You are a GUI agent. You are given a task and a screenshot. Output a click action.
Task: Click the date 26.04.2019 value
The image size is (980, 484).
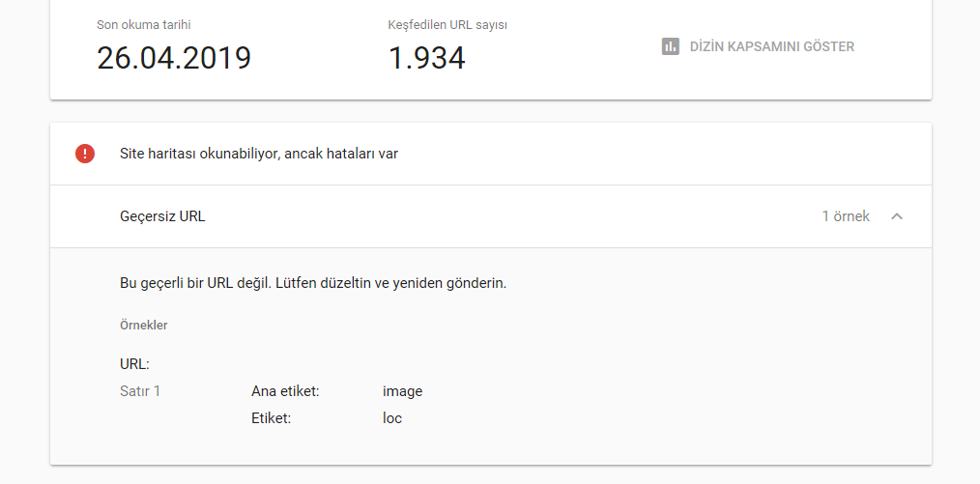coord(174,58)
